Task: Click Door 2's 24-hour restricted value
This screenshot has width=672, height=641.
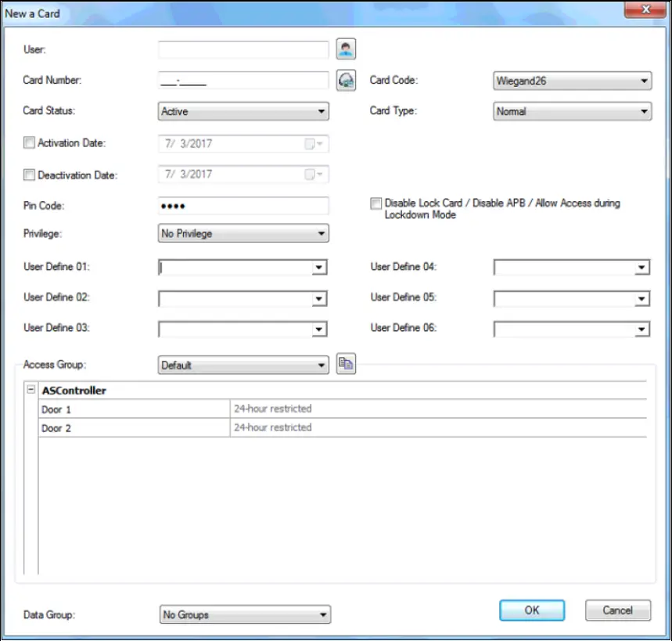Action: coord(272,427)
